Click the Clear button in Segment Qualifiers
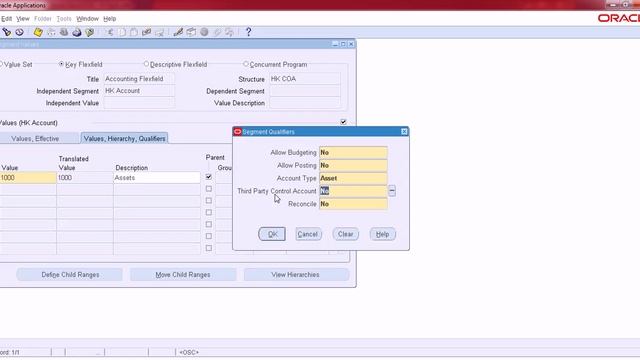 (x=345, y=234)
